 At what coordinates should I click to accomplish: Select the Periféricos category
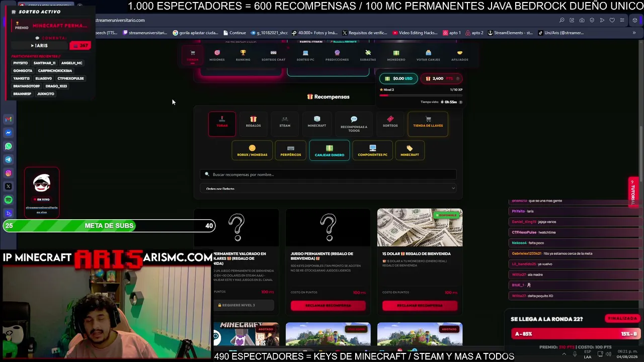(290, 150)
